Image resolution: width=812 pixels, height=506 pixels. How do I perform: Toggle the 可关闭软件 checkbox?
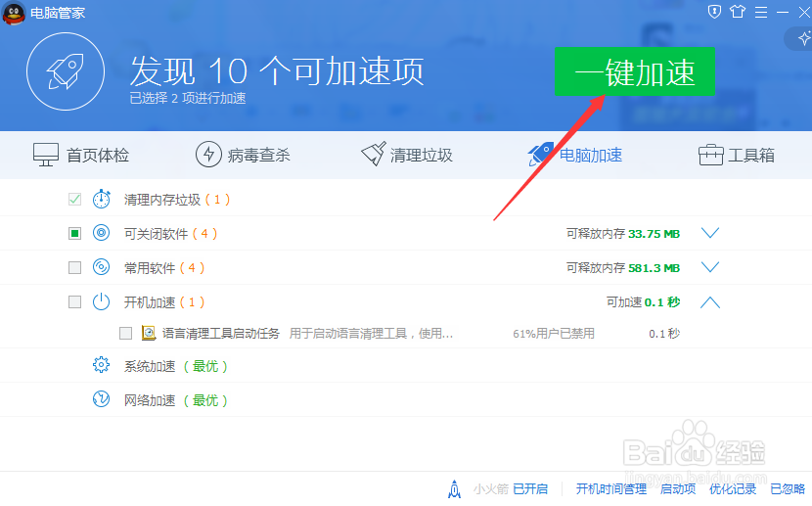click(74, 234)
